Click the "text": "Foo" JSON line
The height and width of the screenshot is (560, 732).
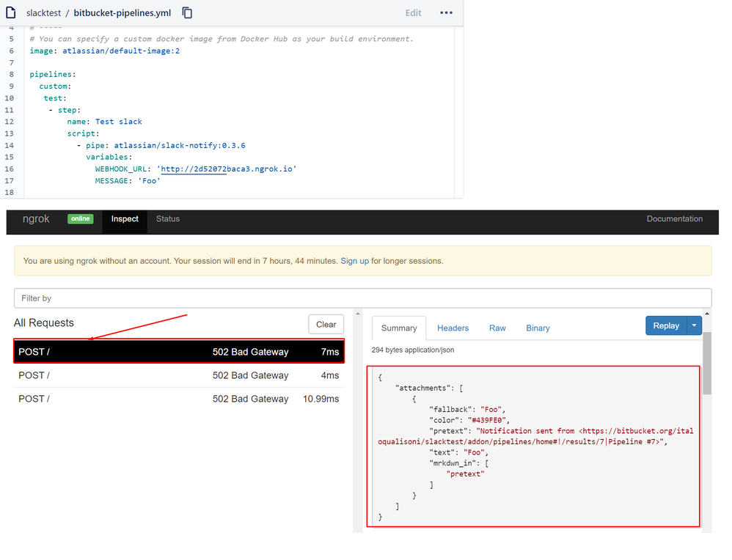coord(458,453)
